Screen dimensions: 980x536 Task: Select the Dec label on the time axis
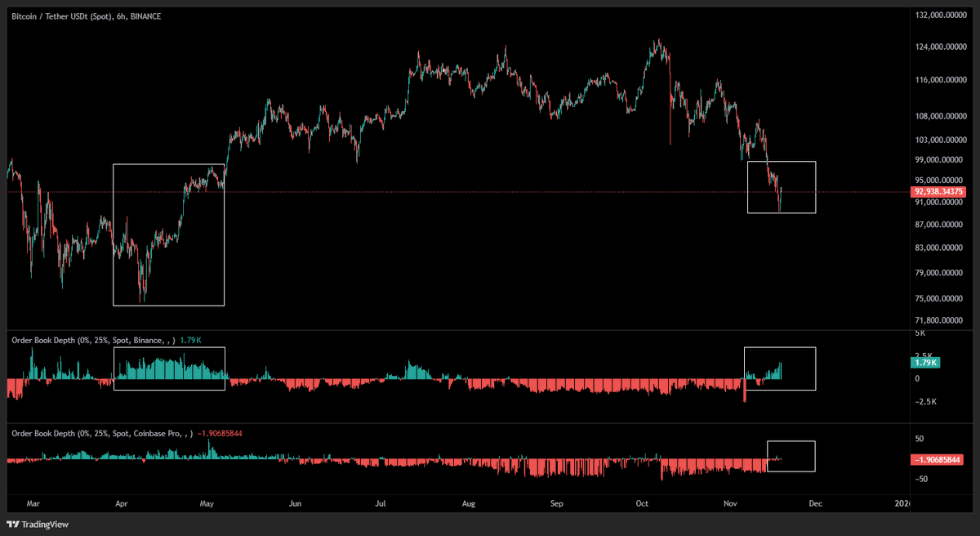[815, 504]
